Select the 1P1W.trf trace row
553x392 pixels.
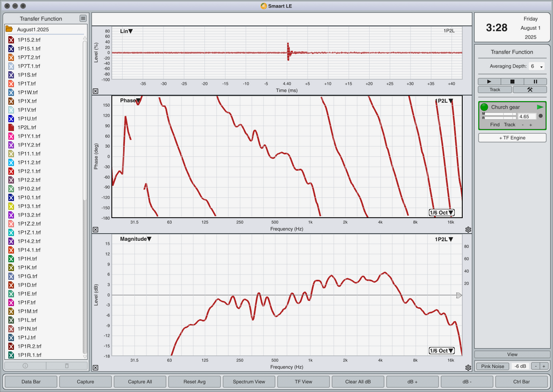click(x=44, y=92)
